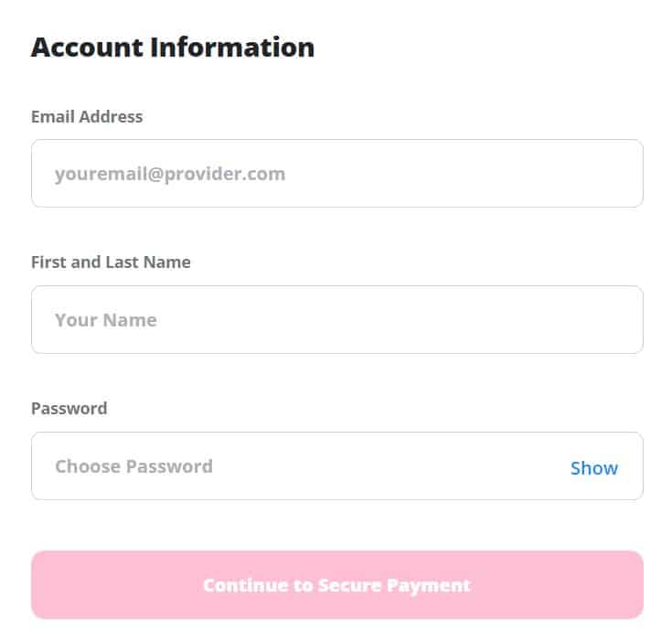The height and width of the screenshot is (642, 672).
Task: Click the Password field label
Action: click(x=69, y=409)
